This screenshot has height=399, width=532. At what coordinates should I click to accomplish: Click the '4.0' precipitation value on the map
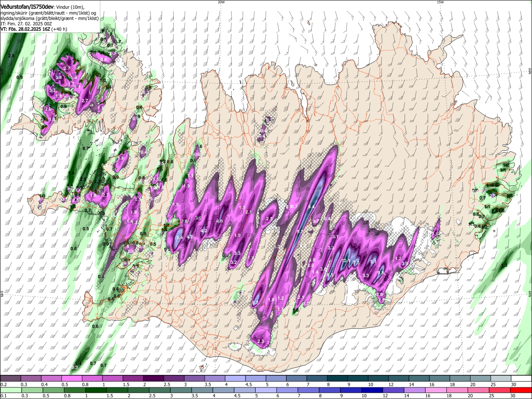tap(219, 221)
